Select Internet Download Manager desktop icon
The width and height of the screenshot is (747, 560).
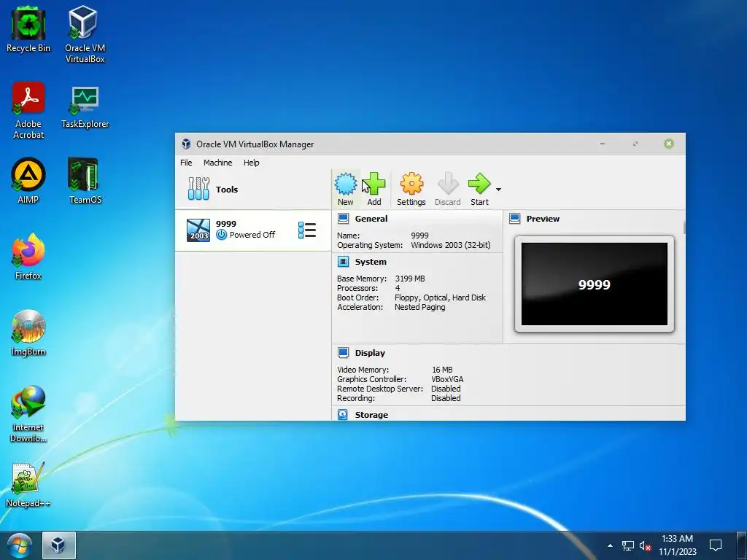click(x=28, y=414)
